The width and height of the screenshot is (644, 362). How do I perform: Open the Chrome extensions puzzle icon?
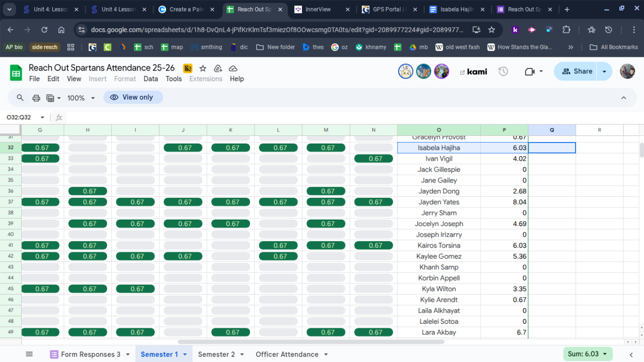tap(567, 30)
